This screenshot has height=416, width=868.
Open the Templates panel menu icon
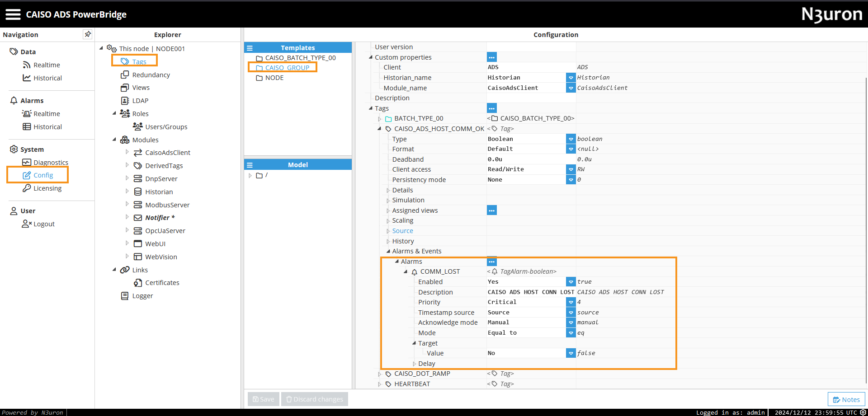(x=250, y=48)
